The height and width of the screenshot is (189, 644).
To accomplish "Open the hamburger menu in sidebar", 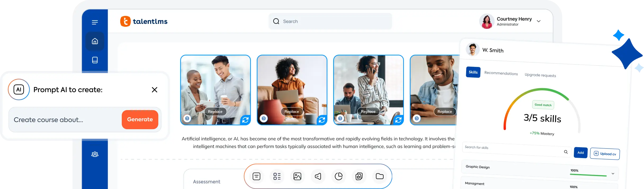I will pyautogui.click(x=95, y=22).
